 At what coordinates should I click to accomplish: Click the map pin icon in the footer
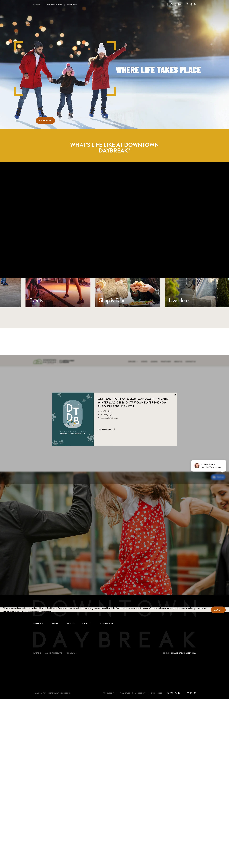click(x=195, y=693)
